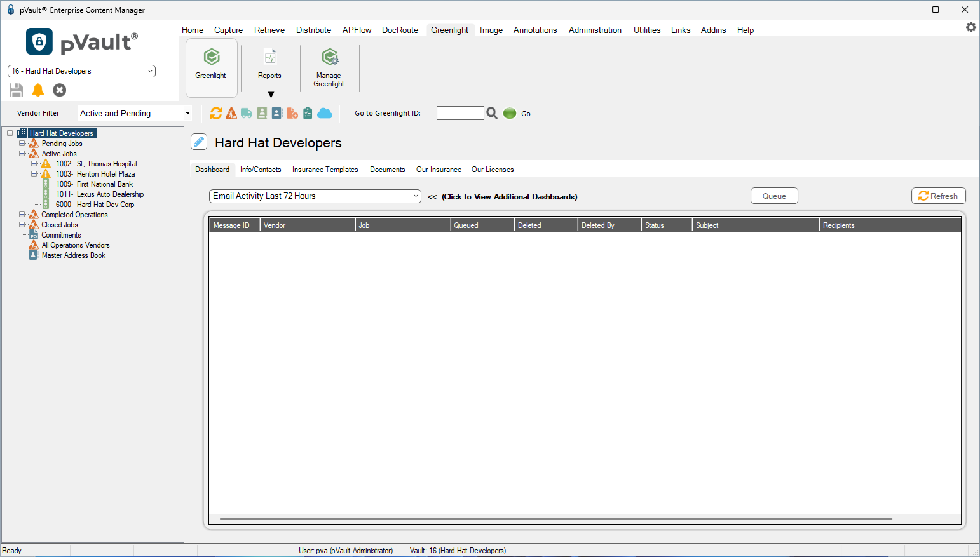Open the Capture menu
This screenshot has width=980, height=557.
click(x=228, y=30)
